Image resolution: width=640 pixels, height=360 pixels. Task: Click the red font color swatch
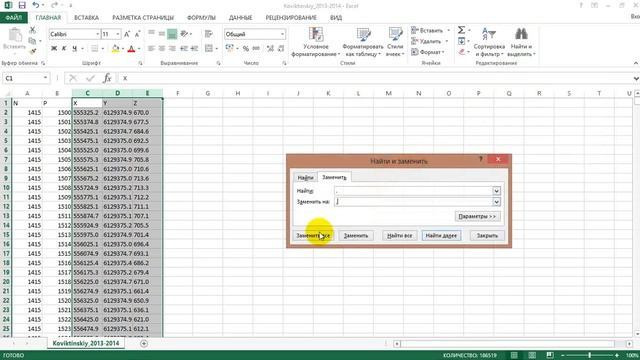point(131,49)
